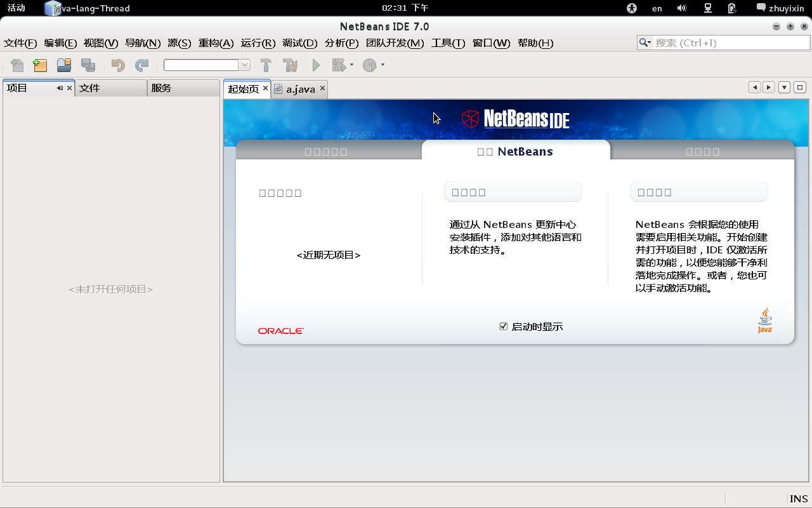The height and width of the screenshot is (508, 812).
Task: Close the a.java editor tab
Action: pyautogui.click(x=322, y=88)
